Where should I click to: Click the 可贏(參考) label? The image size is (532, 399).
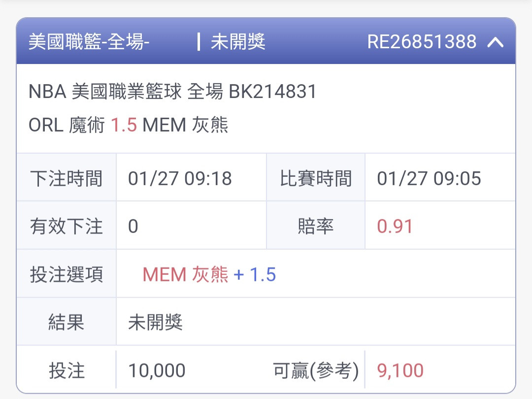click(316, 370)
